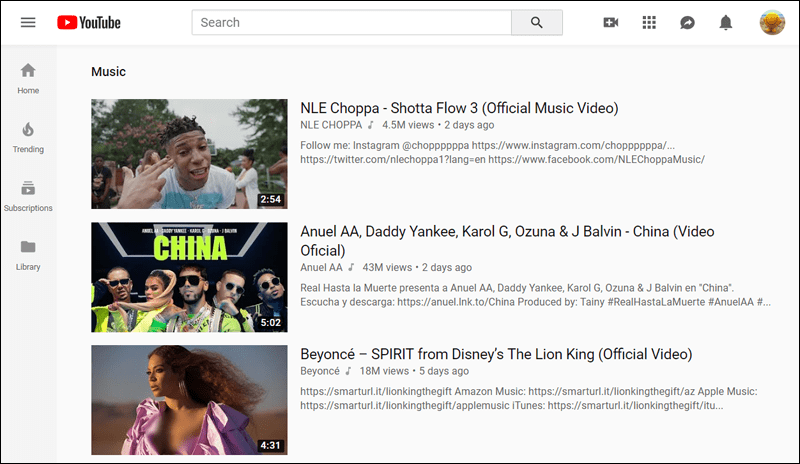Image resolution: width=800 pixels, height=464 pixels.
Task: Click description starting "Follow me: Instagram"
Action: click(503, 153)
